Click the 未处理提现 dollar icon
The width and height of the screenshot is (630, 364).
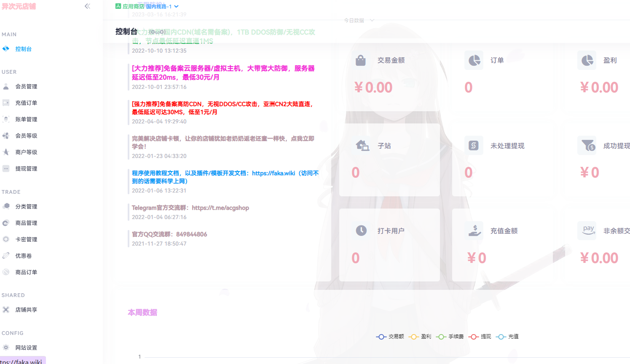(474, 145)
